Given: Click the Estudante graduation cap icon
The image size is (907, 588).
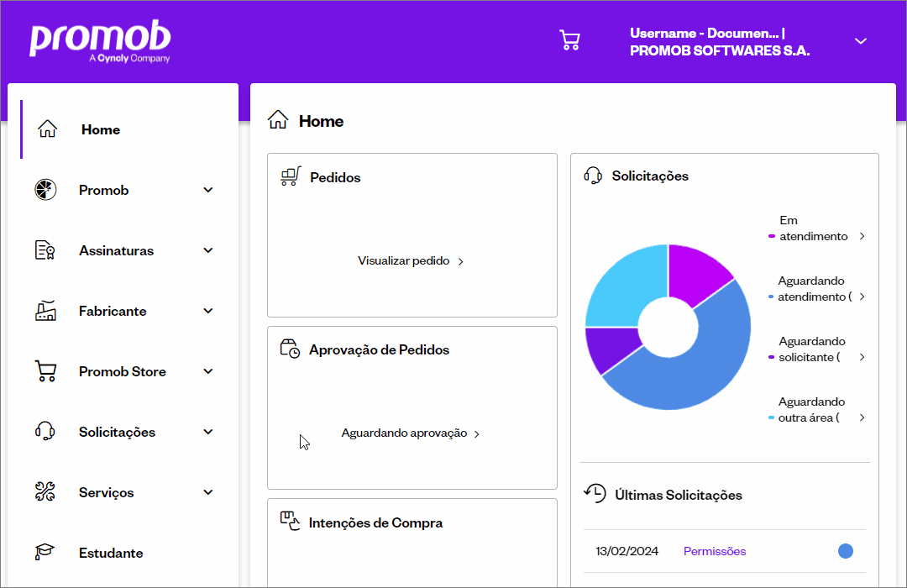Looking at the screenshot, I should click(x=45, y=552).
